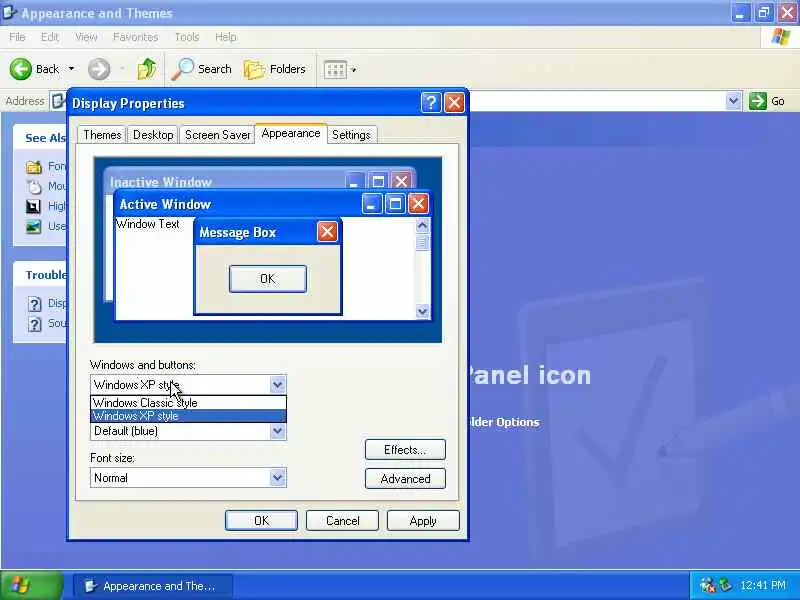This screenshot has height=600, width=800.
Task: Open Search in explorer toolbar
Action: click(x=202, y=69)
